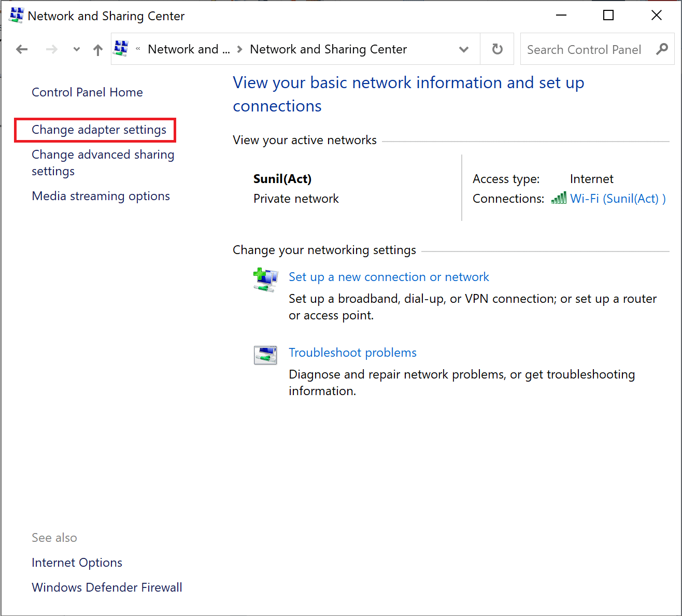Open Windows Defender Firewall link
This screenshot has width=682, height=616.
click(x=107, y=587)
